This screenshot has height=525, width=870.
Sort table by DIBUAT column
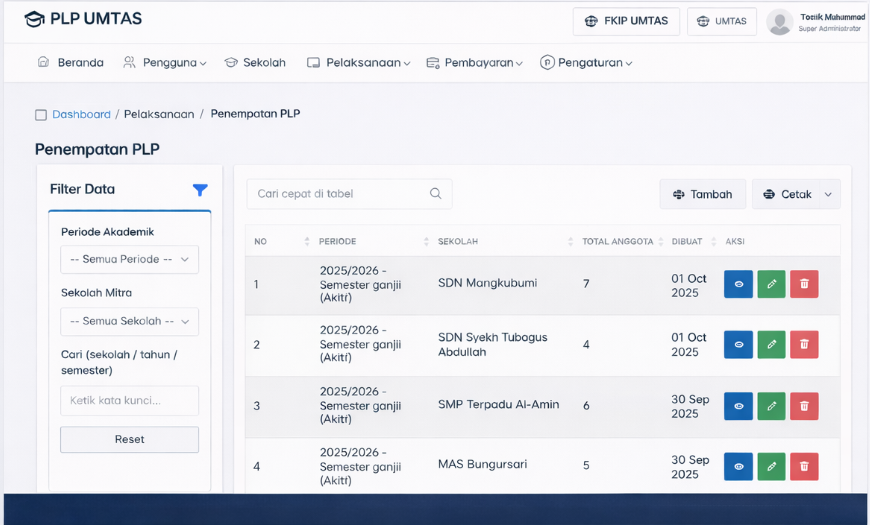(714, 241)
